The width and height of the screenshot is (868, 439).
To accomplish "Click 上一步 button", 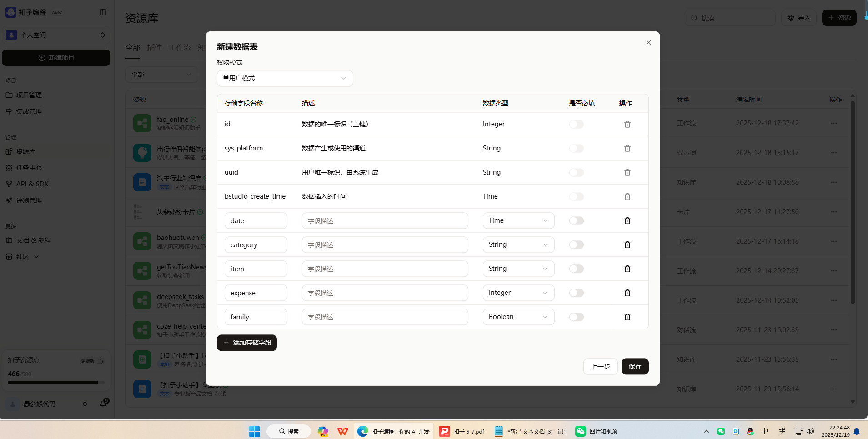I will 601,366.
